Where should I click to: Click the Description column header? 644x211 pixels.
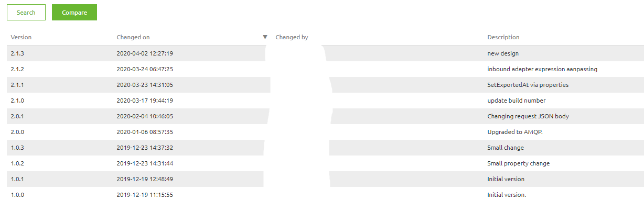[x=503, y=37]
